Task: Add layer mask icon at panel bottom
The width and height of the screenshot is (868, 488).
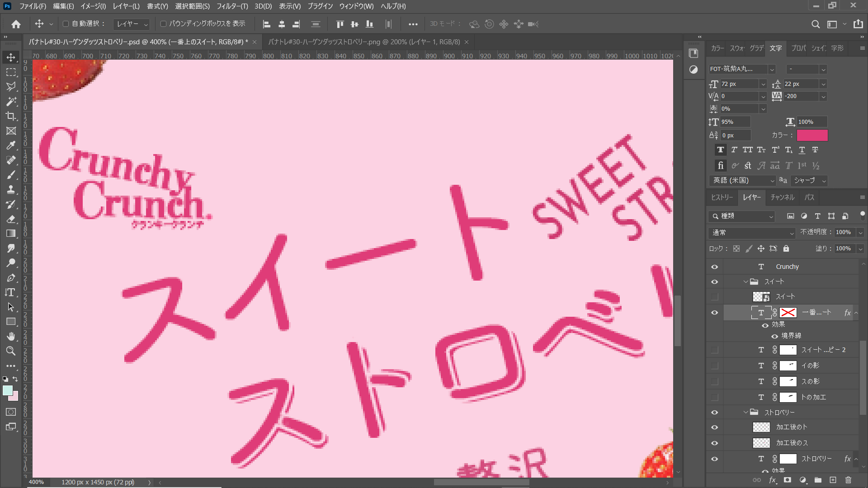Action: 788,480
